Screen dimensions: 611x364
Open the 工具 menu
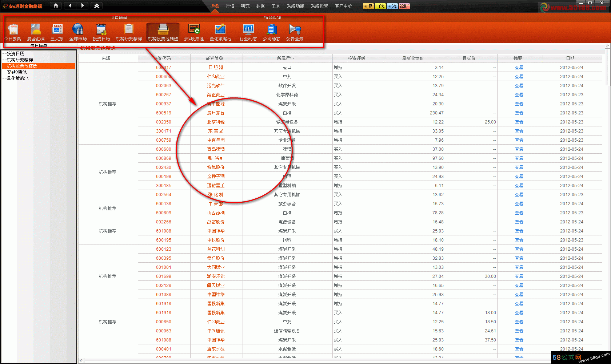click(x=276, y=6)
